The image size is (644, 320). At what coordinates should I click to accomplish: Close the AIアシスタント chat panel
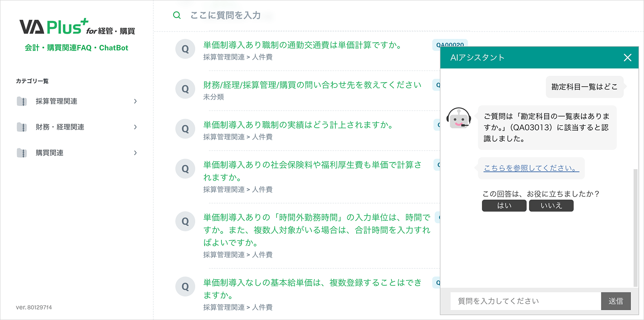pyautogui.click(x=627, y=58)
